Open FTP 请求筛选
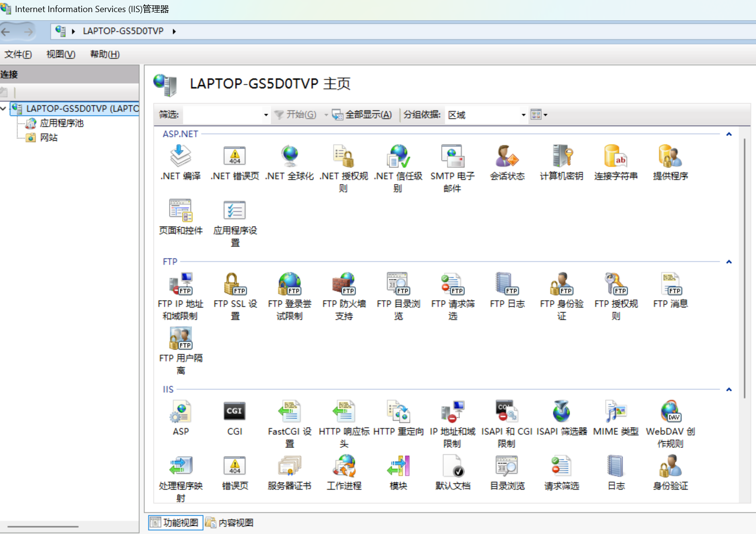 pyautogui.click(x=453, y=296)
